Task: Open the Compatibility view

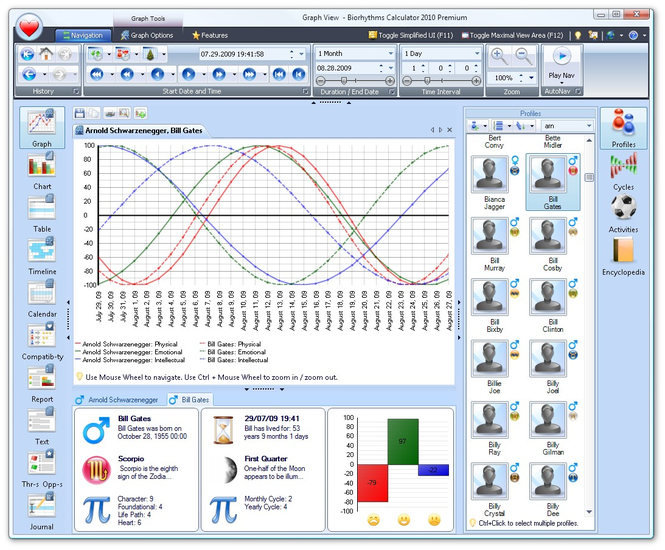Action: 42,341
